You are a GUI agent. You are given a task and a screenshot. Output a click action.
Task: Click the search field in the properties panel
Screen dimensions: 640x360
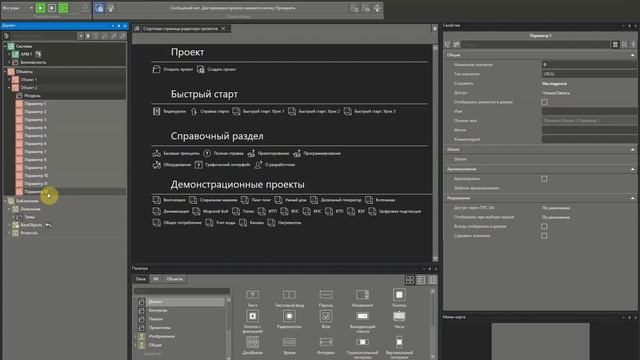535,44
